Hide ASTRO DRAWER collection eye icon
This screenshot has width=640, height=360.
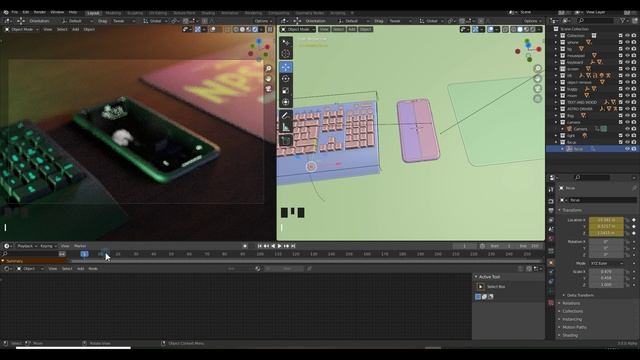tap(627, 109)
